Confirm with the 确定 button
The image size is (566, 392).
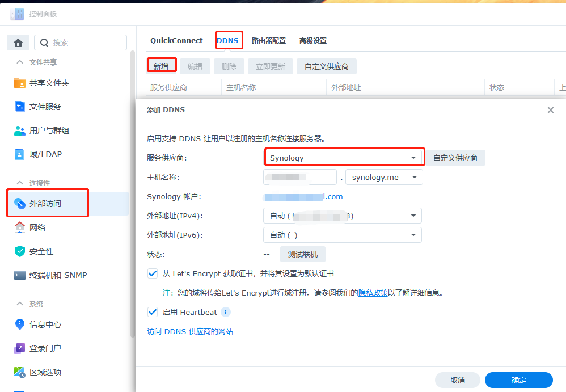tap(519, 380)
